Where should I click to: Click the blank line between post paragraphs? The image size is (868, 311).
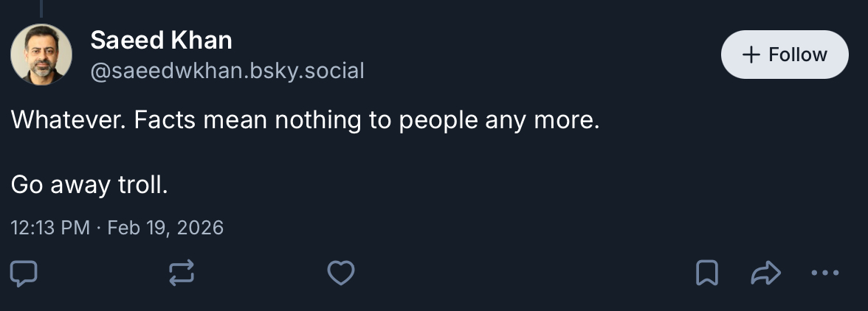[221, 153]
